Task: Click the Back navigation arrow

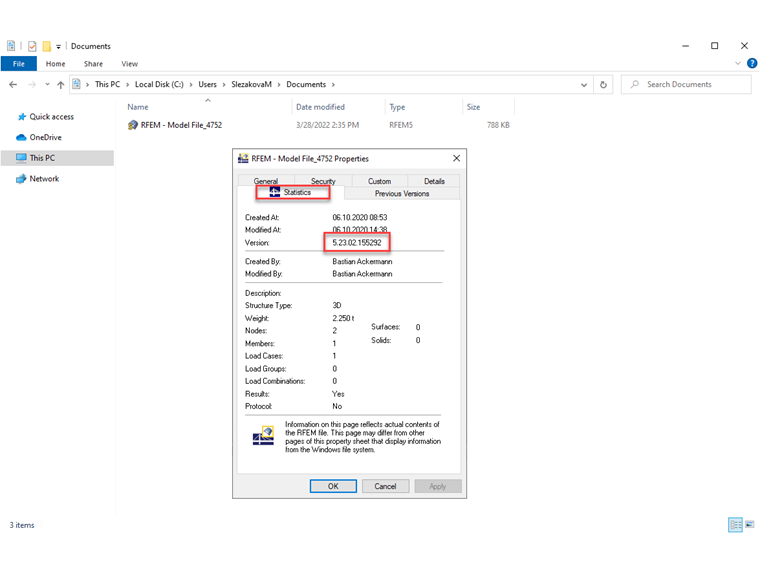Action: pos(13,84)
